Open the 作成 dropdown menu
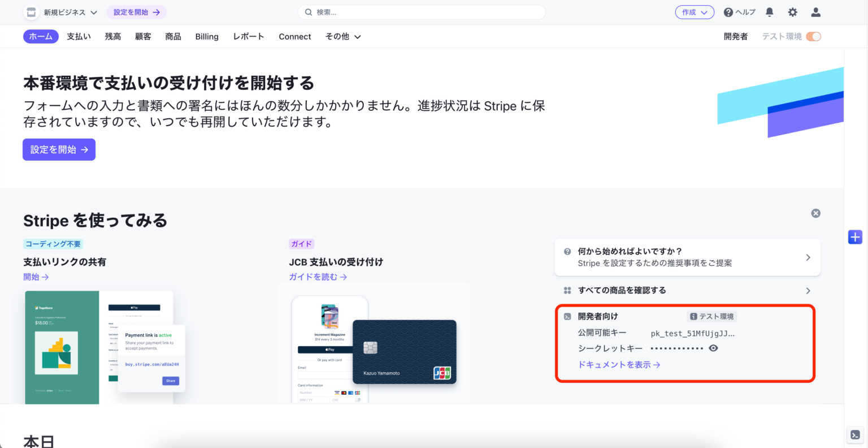This screenshot has height=448, width=868. pyautogui.click(x=695, y=12)
